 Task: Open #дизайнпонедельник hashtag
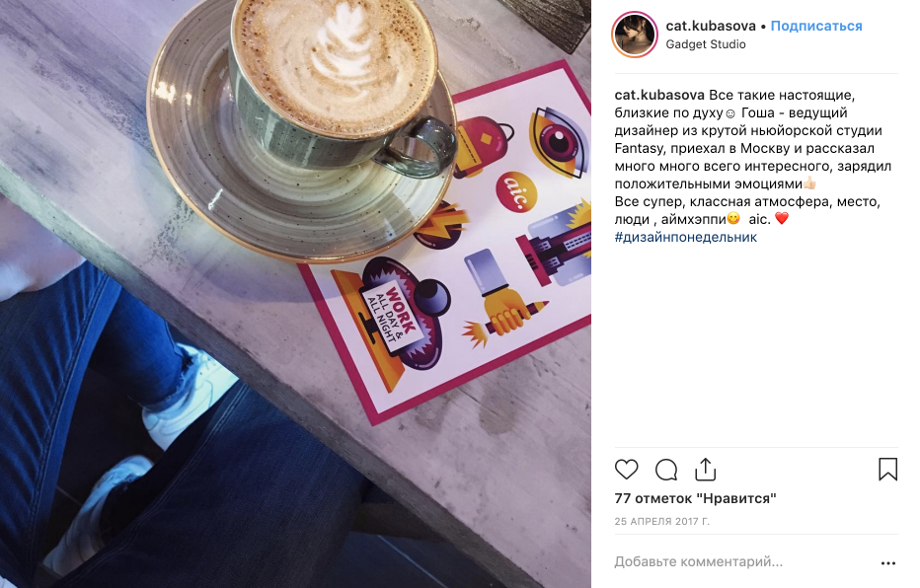point(685,238)
